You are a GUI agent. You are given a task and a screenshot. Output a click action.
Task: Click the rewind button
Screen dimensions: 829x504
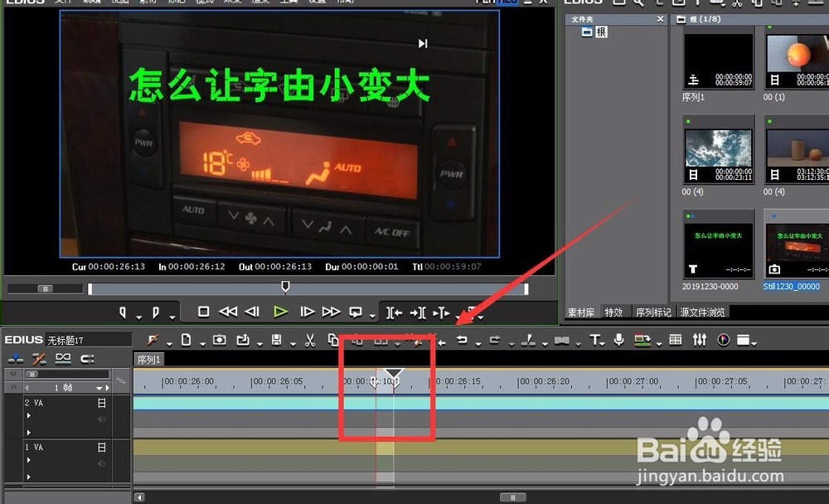point(228,312)
